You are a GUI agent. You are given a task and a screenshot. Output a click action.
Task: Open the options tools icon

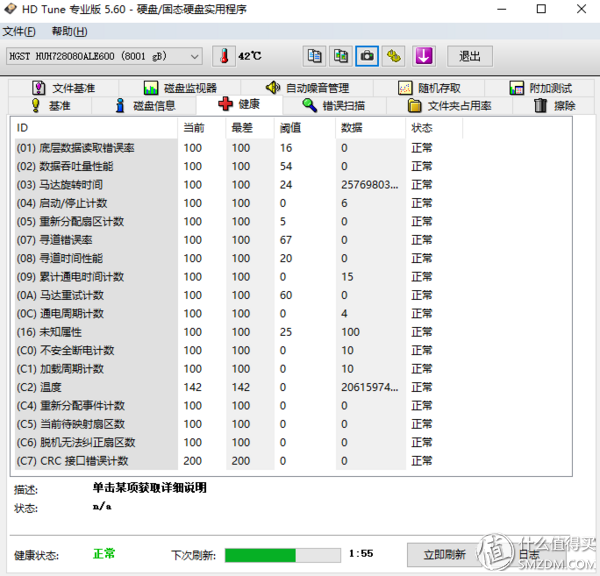(393, 56)
